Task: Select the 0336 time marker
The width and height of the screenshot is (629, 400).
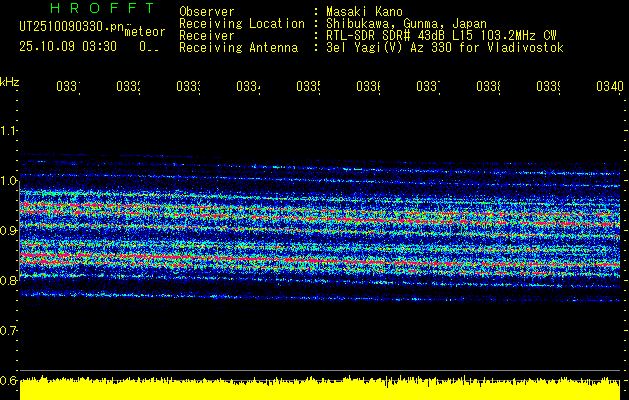Action: tap(368, 87)
